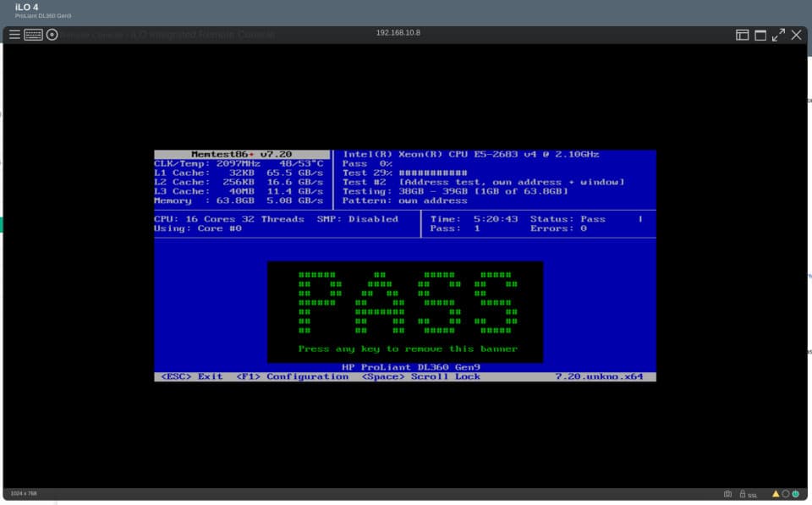
Task: Click the 1024 x 768 resolution text
Action: click(x=24, y=493)
